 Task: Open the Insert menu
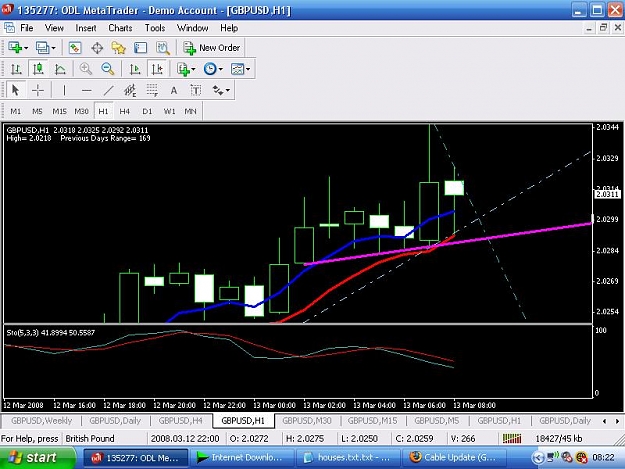[86, 28]
